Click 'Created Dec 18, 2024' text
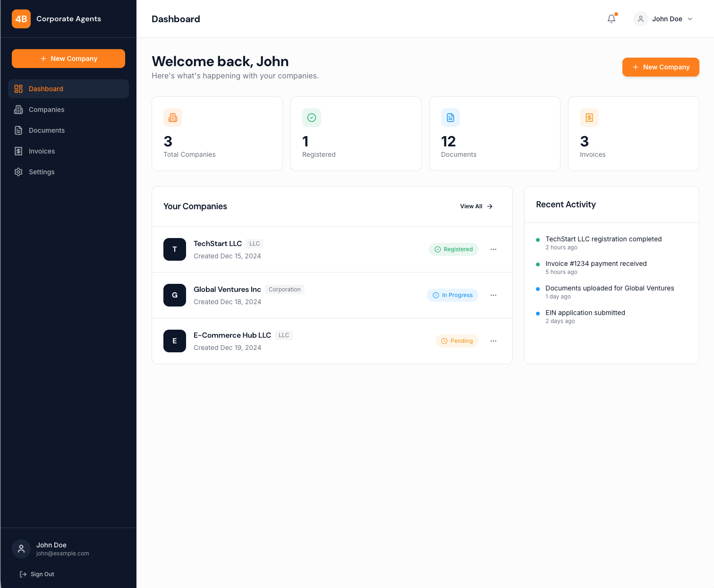The width and height of the screenshot is (714, 588). coord(227,302)
